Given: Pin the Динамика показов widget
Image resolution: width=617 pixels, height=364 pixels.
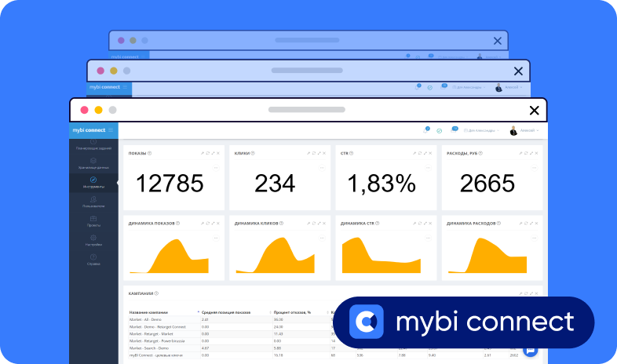Looking at the screenshot, I should click(x=203, y=224).
